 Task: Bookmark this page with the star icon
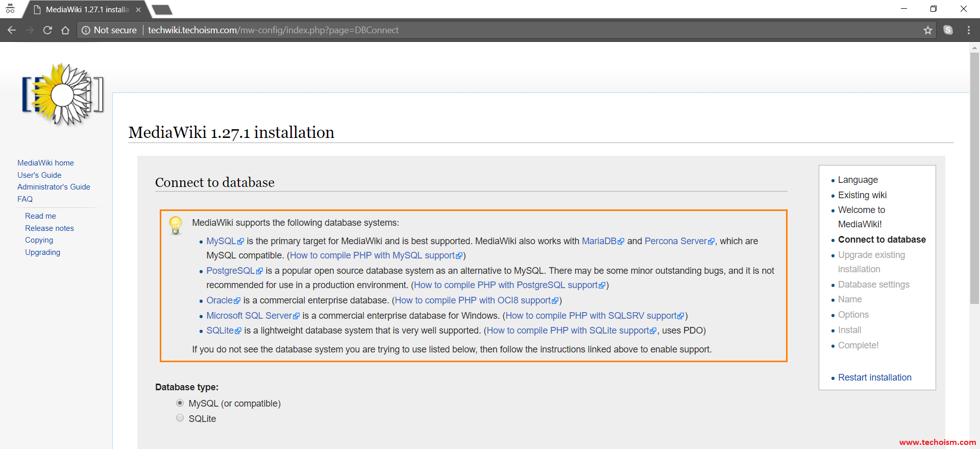click(x=927, y=30)
